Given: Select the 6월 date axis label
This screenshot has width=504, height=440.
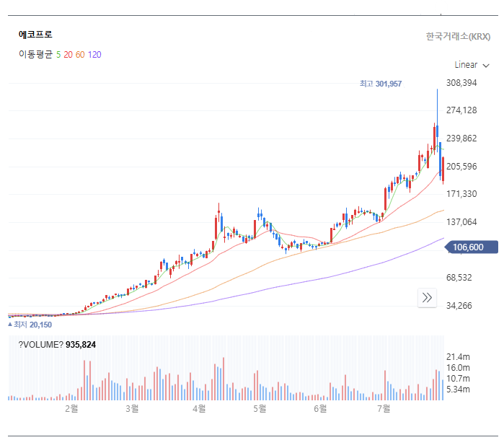Looking at the screenshot, I should click(x=320, y=408).
